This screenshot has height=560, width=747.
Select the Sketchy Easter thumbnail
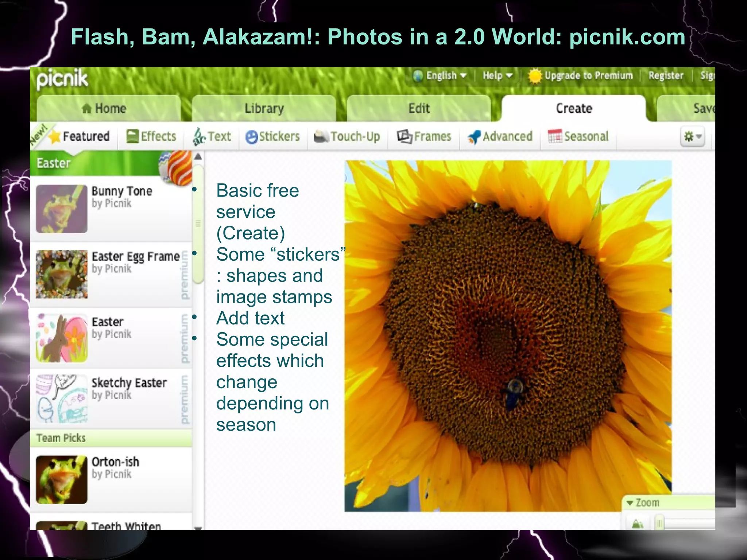tap(62, 399)
